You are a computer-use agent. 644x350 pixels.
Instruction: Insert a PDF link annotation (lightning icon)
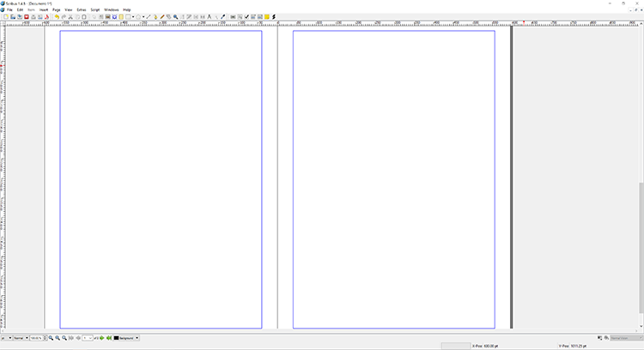click(274, 17)
